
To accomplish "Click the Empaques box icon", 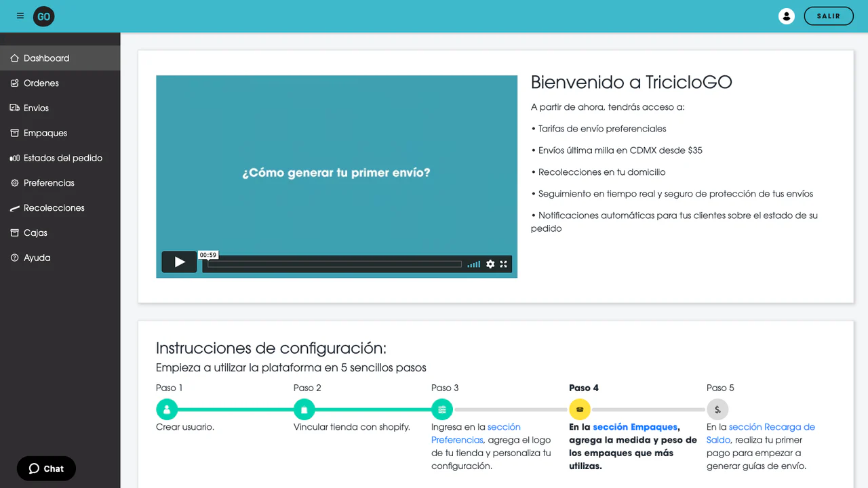I will [15, 133].
